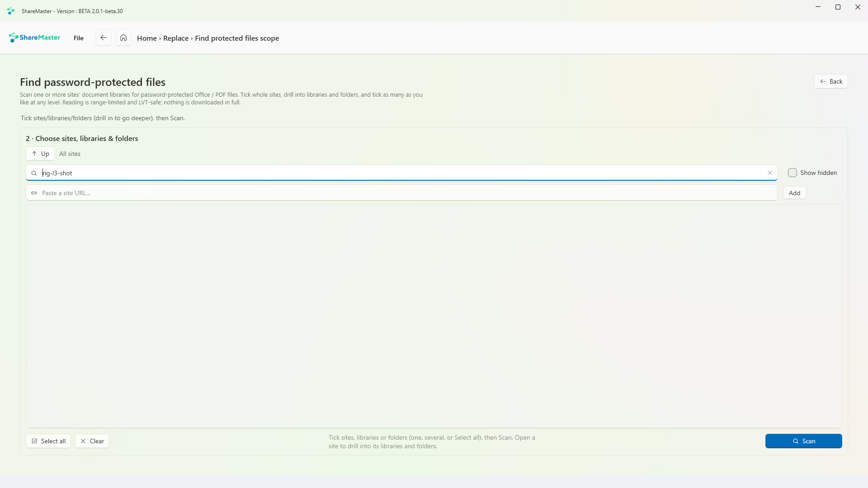The image size is (868, 488).
Task: Start the Scan
Action: [803, 441]
